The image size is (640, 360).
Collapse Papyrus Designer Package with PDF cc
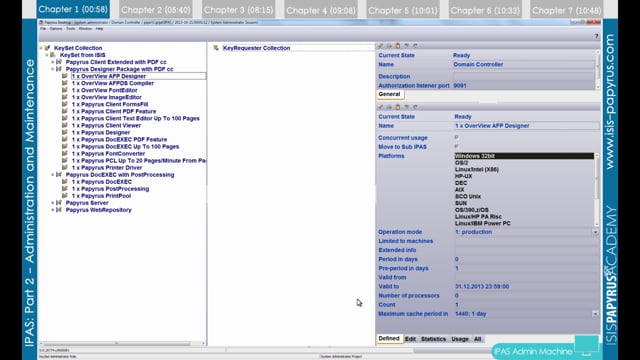click(x=53, y=69)
